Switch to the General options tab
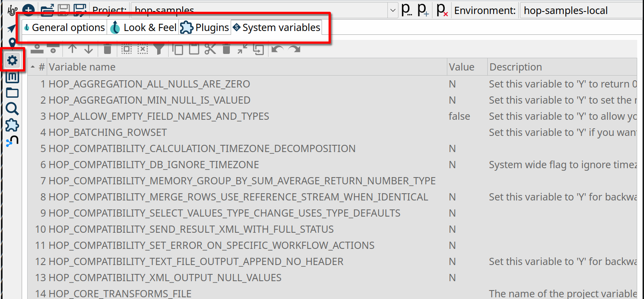 pos(64,28)
